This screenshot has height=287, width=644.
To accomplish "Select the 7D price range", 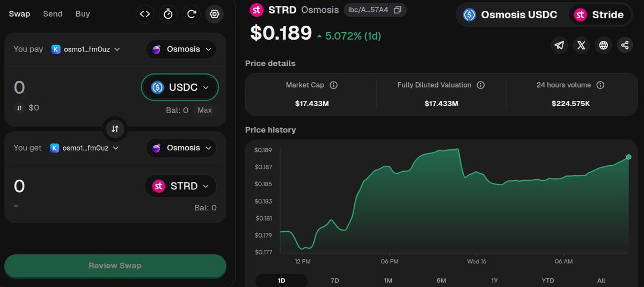I will click(335, 281).
